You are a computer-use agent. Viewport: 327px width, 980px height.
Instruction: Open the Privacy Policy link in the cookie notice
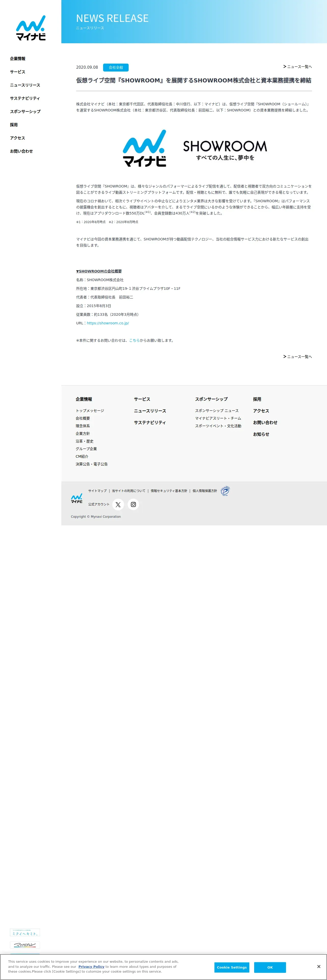(x=91, y=966)
